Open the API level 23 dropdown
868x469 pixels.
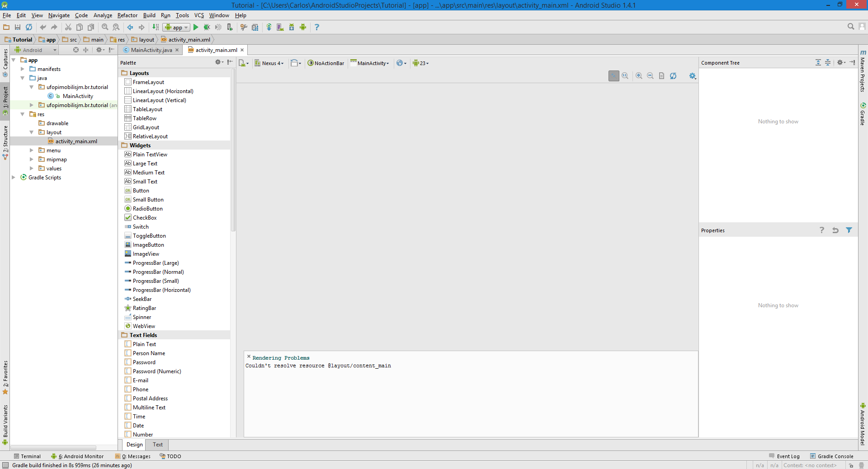coord(420,63)
